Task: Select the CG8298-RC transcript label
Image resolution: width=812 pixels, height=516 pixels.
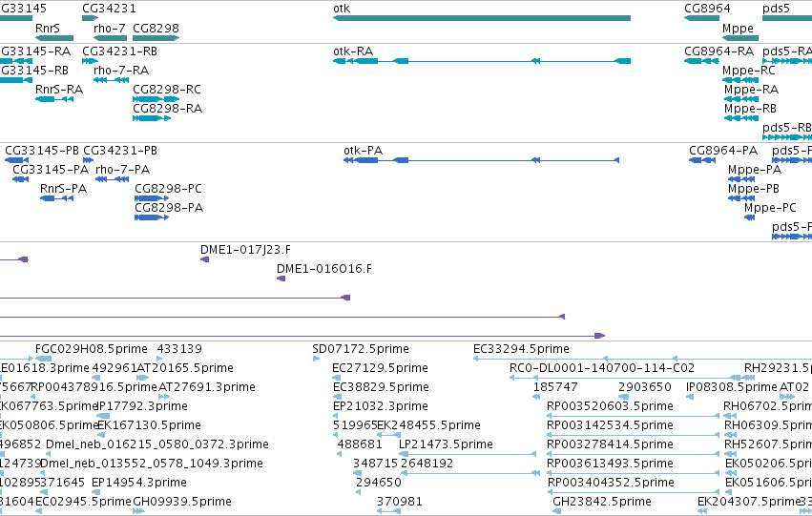Action: pyautogui.click(x=167, y=90)
